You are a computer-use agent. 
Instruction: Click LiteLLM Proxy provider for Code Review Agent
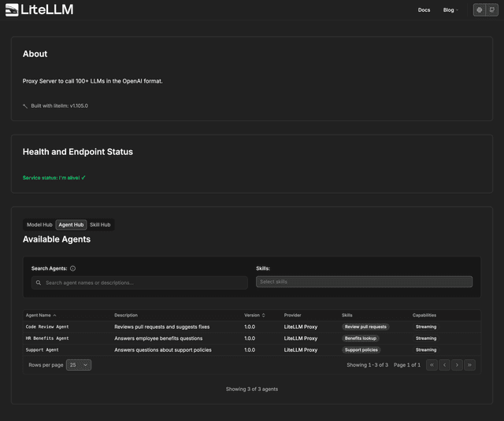[301, 327]
